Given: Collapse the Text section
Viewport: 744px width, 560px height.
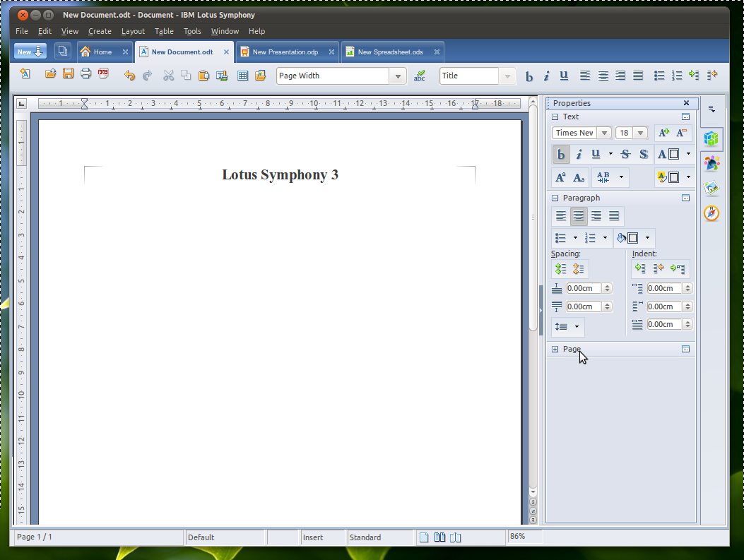Looking at the screenshot, I should click(555, 117).
